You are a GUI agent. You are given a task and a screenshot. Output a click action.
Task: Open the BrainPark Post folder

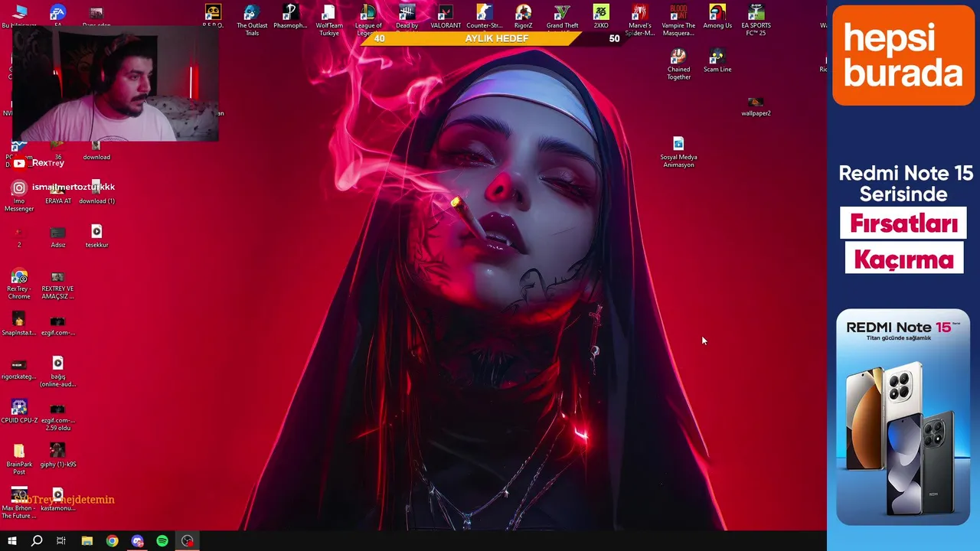coord(19,459)
